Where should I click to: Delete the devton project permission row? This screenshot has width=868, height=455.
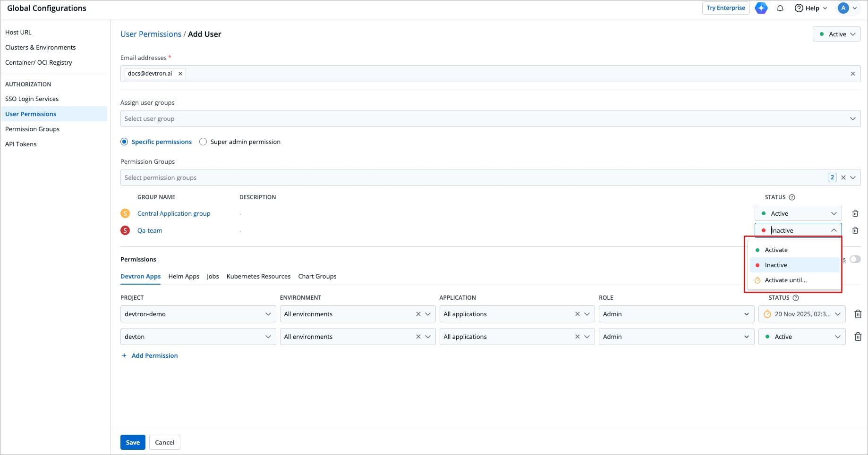tap(858, 337)
